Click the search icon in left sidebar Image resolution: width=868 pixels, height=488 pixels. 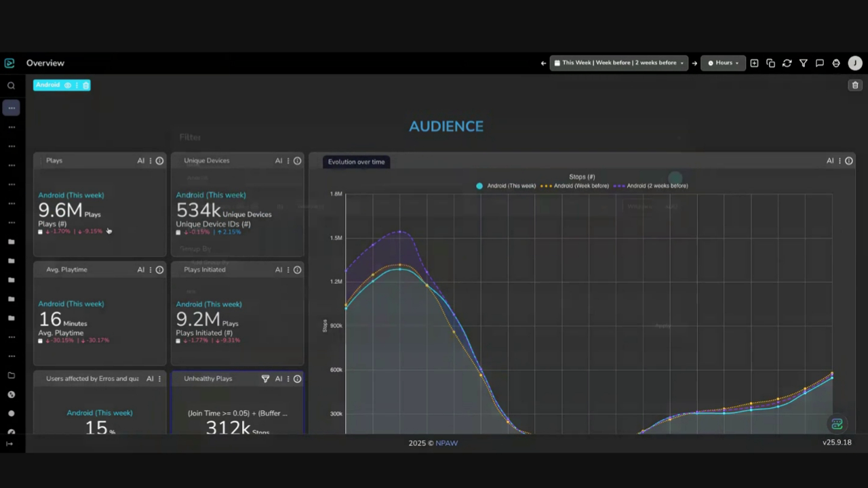11,85
